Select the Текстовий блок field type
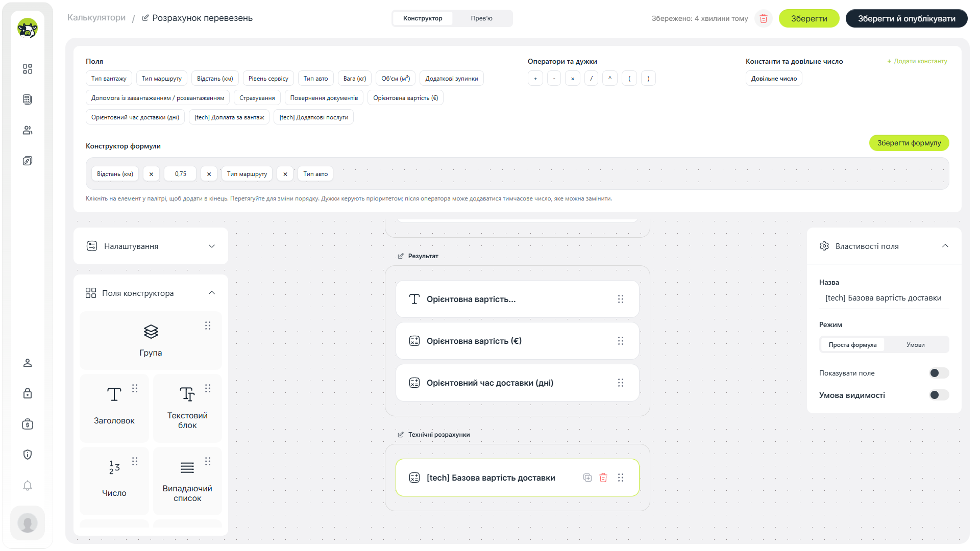The width and height of the screenshot is (980, 551). (x=187, y=408)
